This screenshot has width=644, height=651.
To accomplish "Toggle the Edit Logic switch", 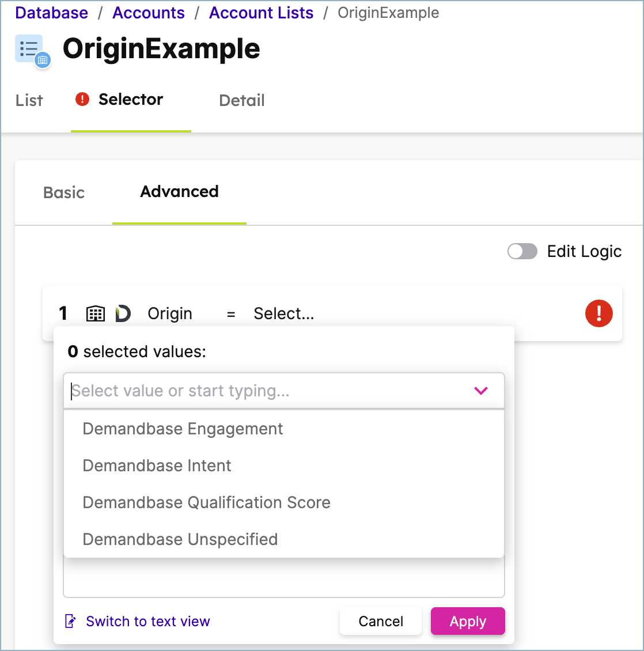I will (522, 251).
